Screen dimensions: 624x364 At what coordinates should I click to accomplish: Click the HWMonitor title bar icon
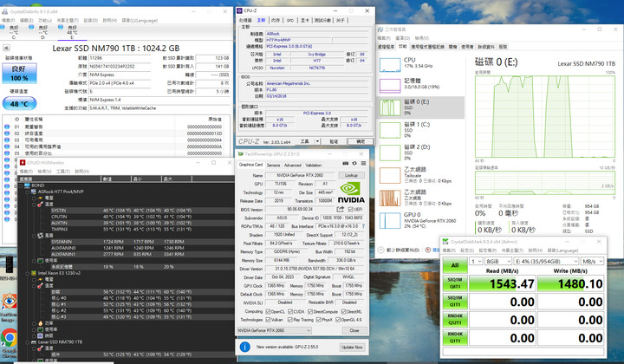point(23,163)
